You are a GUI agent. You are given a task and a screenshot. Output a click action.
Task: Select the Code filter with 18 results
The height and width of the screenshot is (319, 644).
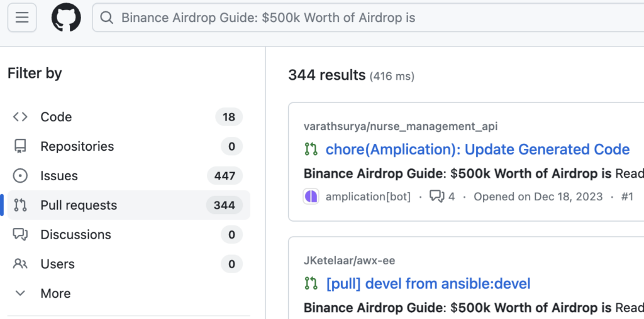pyautogui.click(x=56, y=117)
